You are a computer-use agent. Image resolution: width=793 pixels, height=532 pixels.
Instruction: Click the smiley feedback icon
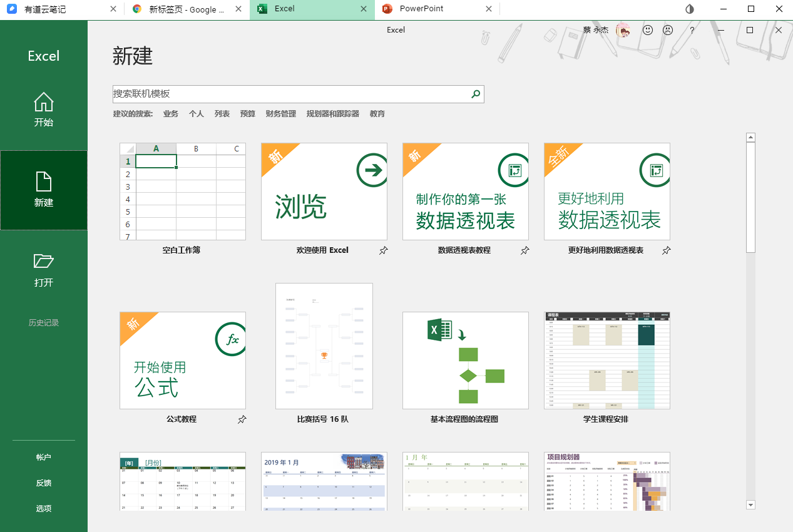[x=648, y=29]
